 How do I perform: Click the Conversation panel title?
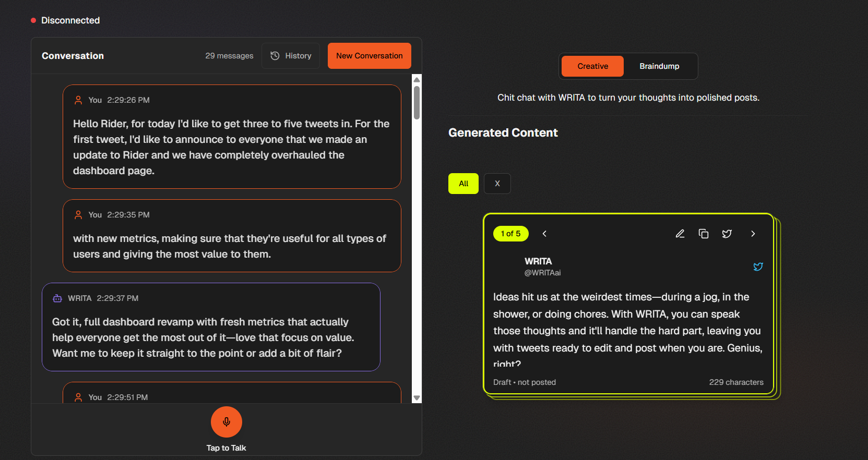pyautogui.click(x=73, y=56)
